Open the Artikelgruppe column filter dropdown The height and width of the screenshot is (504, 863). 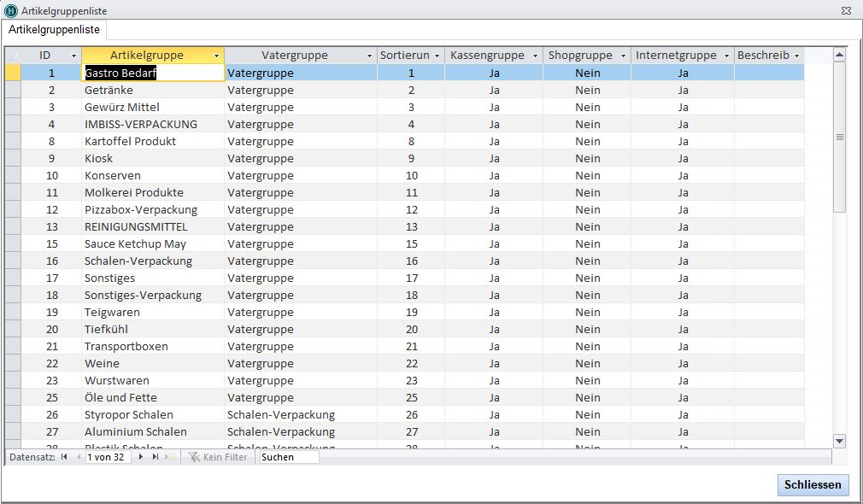[216, 56]
